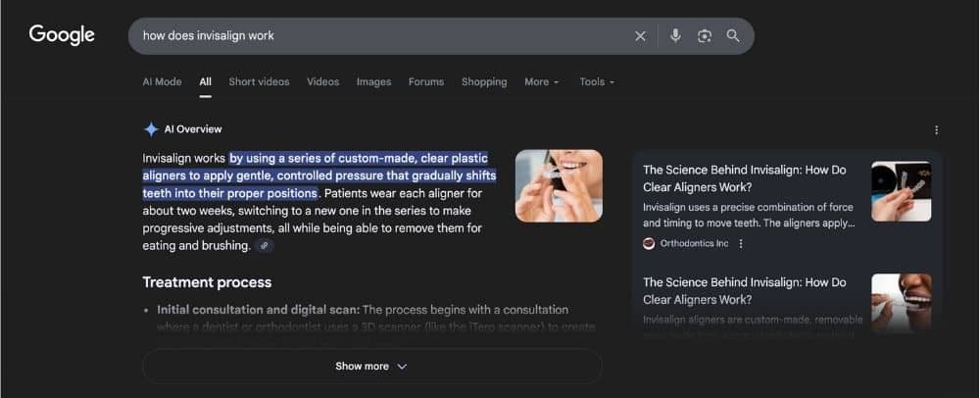Click second source card smiling thumbnail
This screenshot has width=980, height=398.
pyautogui.click(x=901, y=302)
